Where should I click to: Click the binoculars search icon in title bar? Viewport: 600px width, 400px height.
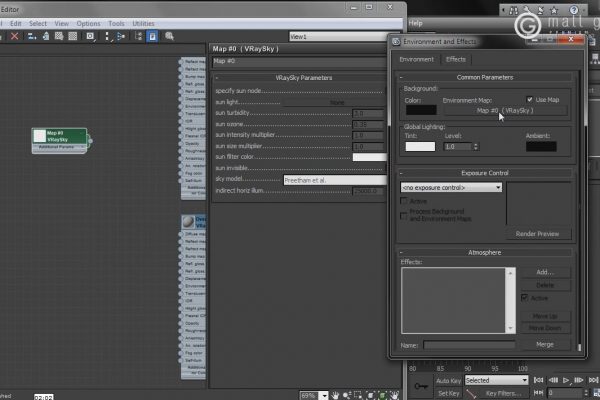[514, 11]
